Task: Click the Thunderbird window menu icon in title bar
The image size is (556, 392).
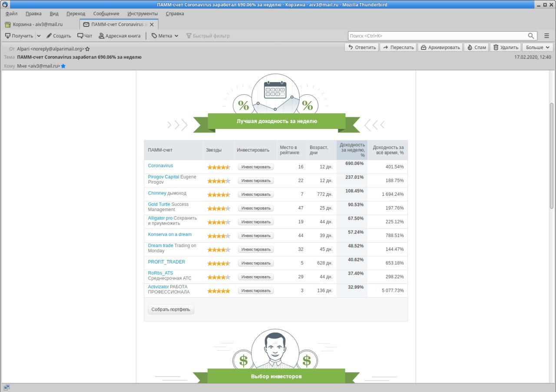Action: (x=4, y=4)
